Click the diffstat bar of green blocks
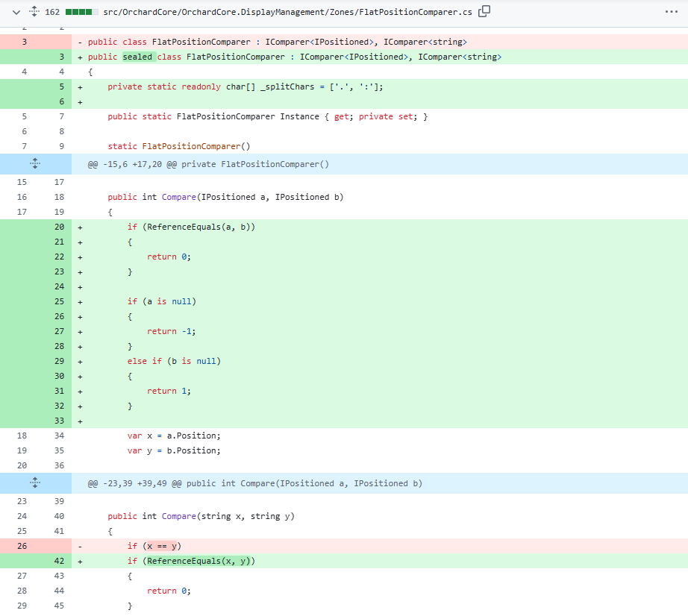The height and width of the screenshot is (616, 688). tap(81, 12)
